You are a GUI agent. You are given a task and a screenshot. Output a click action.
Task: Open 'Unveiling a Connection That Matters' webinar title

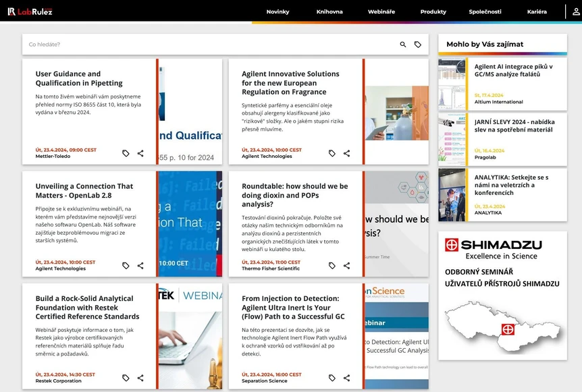click(84, 190)
